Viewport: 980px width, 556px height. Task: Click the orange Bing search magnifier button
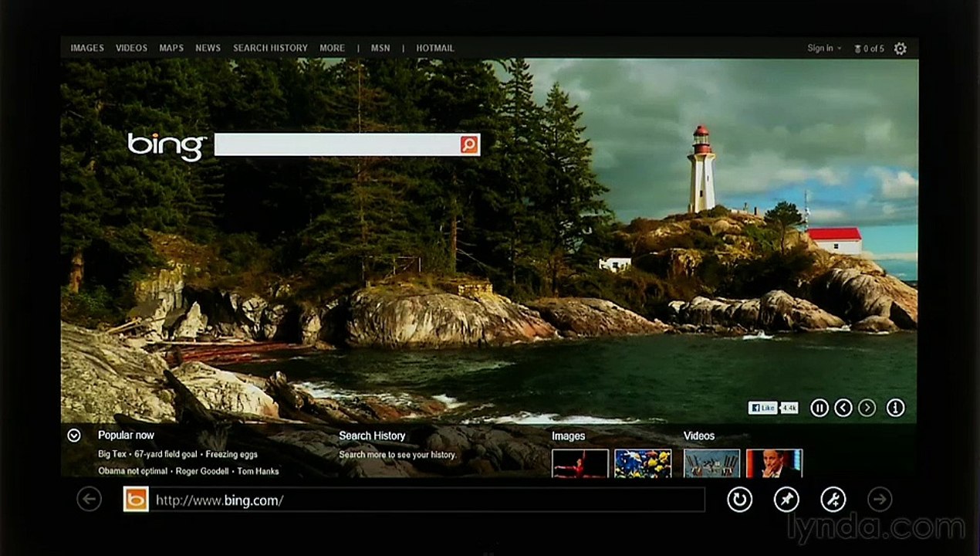click(x=469, y=144)
